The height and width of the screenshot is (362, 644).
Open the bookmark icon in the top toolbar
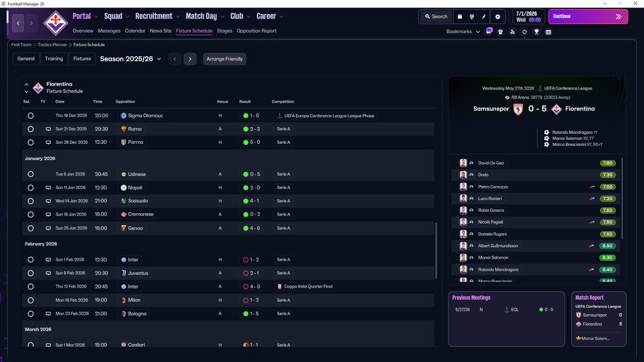click(460, 17)
